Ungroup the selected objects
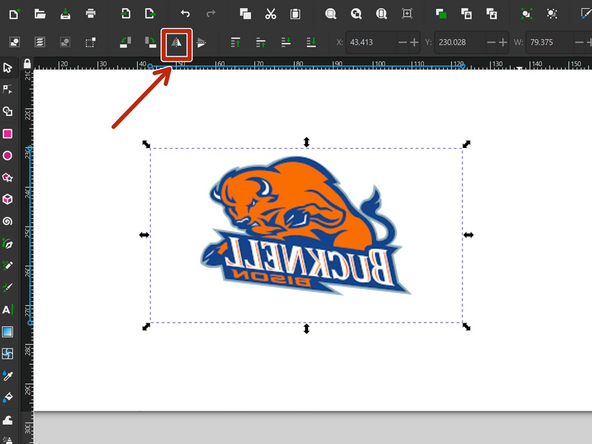 click(552, 14)
